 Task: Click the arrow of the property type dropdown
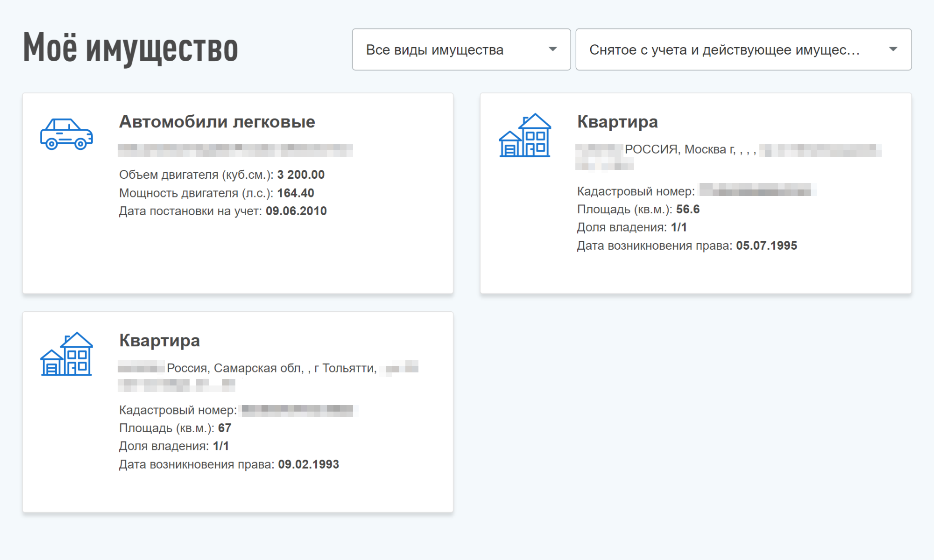pos(553,49)
